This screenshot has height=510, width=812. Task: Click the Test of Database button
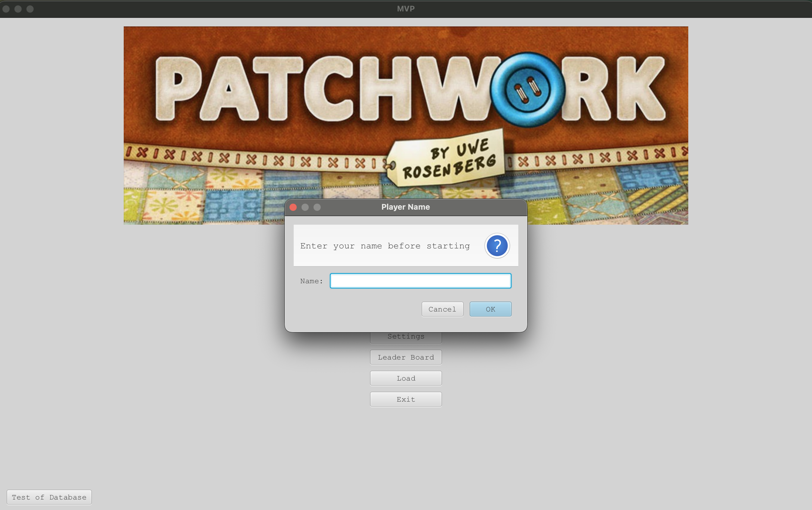point(49,497)
